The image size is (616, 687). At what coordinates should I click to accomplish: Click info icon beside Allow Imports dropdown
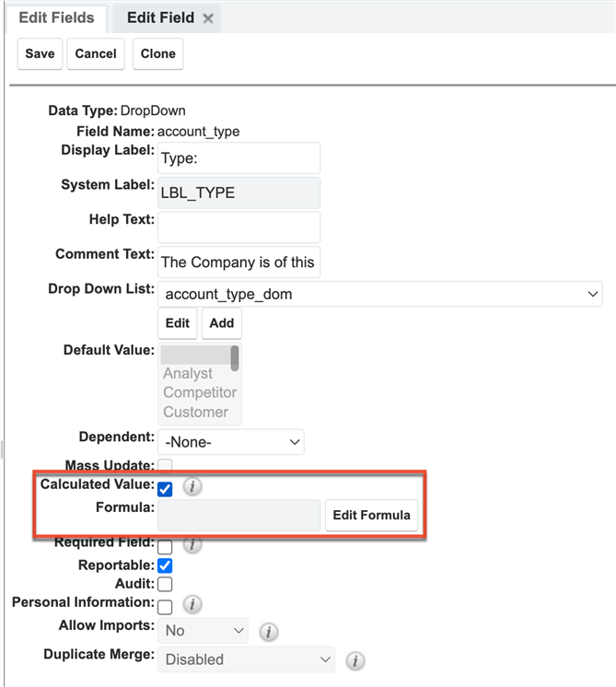[x=268, y=632]
